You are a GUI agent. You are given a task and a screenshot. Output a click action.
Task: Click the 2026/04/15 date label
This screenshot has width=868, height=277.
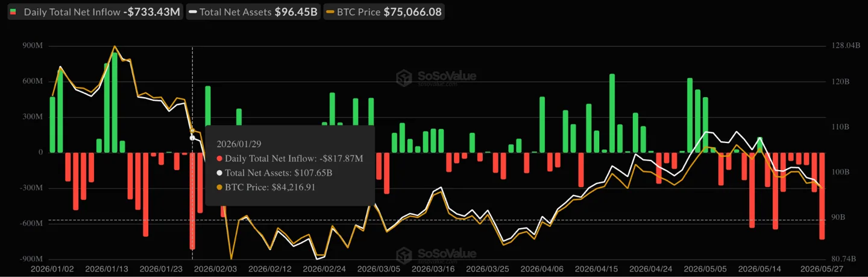tap(596, 269)
